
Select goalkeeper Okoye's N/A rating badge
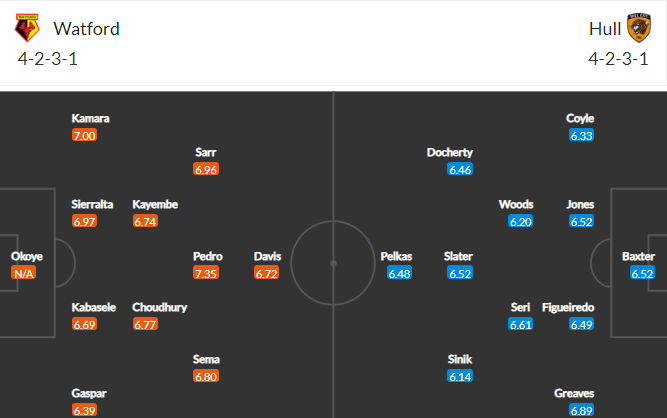[23, 273]
